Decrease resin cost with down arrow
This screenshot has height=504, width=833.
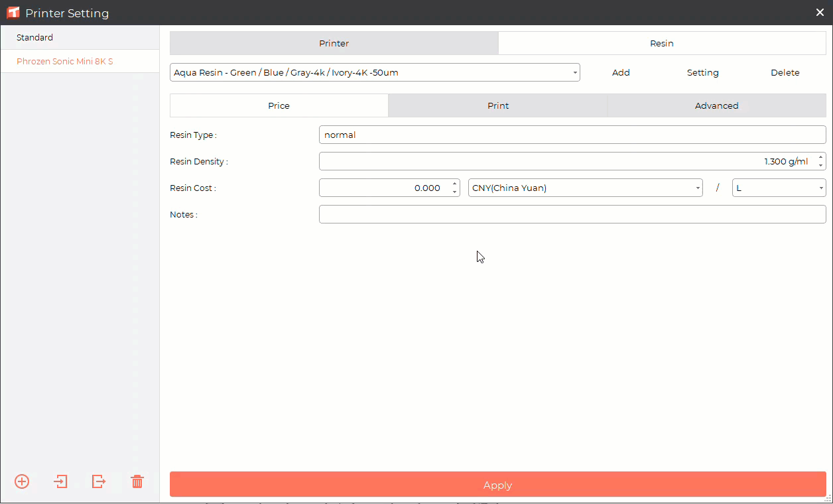[454, 192]
